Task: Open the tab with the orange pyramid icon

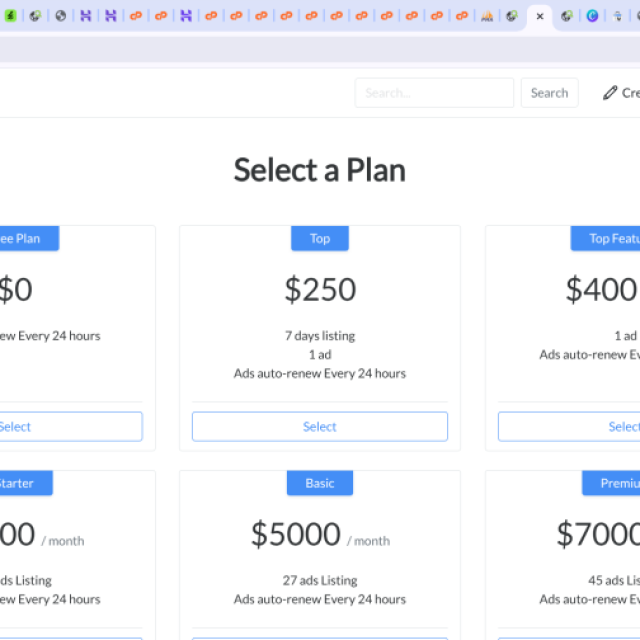Action: 487,16
